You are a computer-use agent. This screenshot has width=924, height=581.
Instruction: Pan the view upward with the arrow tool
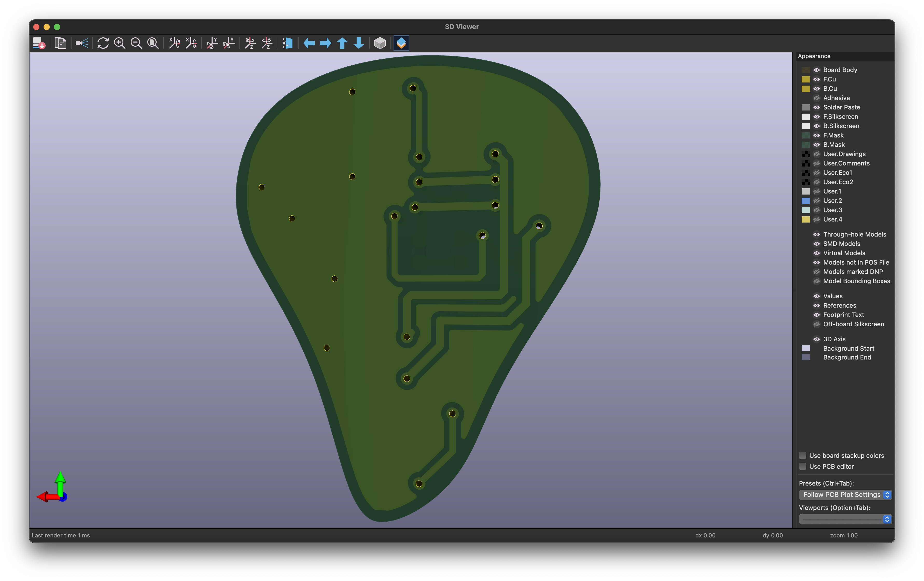click(x=342, y=43)
